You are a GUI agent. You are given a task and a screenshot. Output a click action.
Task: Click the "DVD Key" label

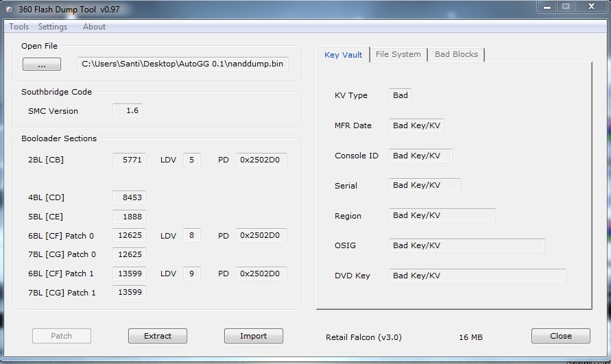click(352, 276)
